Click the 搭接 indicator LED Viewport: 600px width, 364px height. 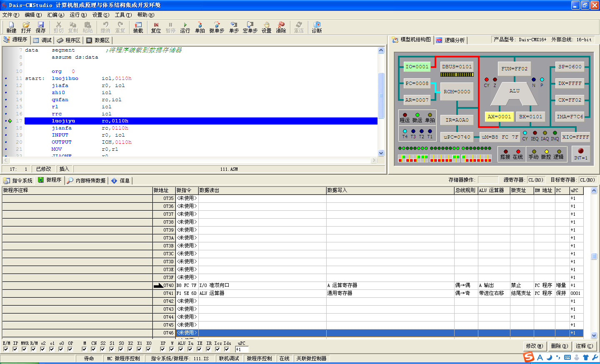pos(506,152)
